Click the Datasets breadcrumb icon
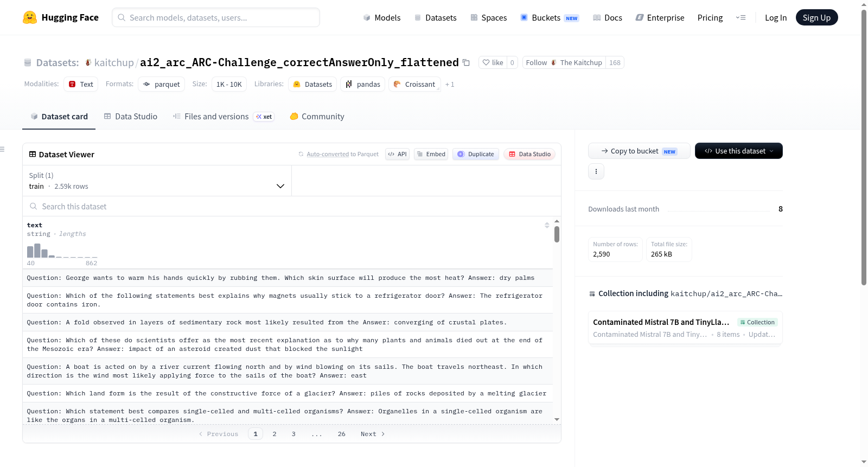868x467 pixels. click(x=28, y=62)
